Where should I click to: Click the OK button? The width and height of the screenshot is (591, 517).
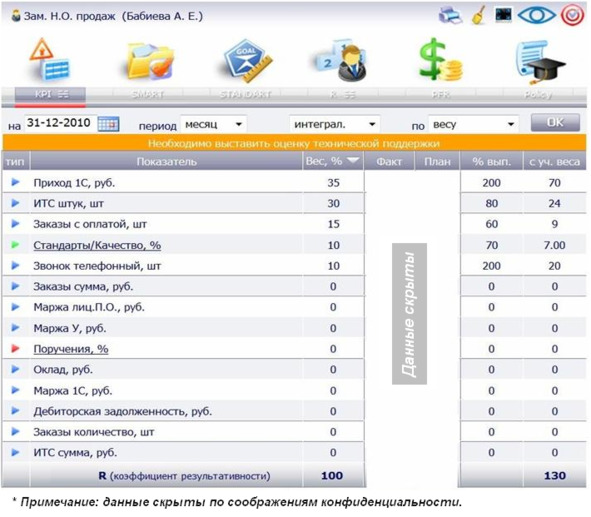(555, 123)
